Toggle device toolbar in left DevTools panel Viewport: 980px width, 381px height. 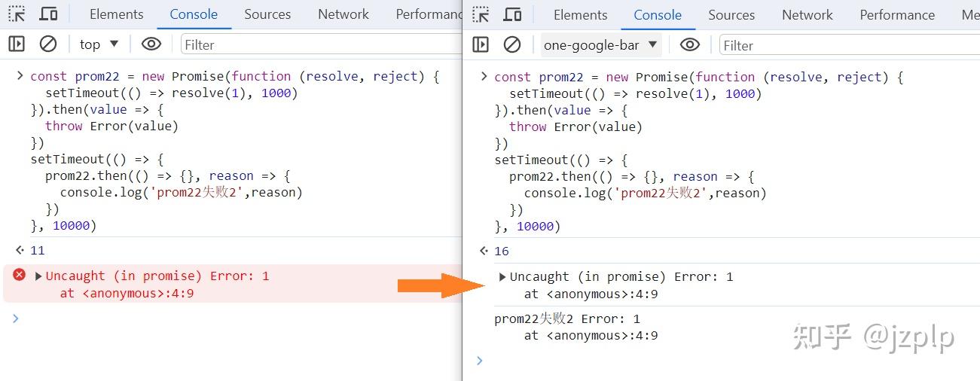point(48,14)
